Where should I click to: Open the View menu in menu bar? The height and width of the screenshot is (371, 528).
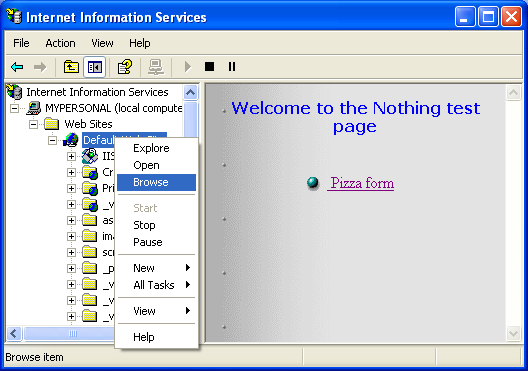(102, 43)
